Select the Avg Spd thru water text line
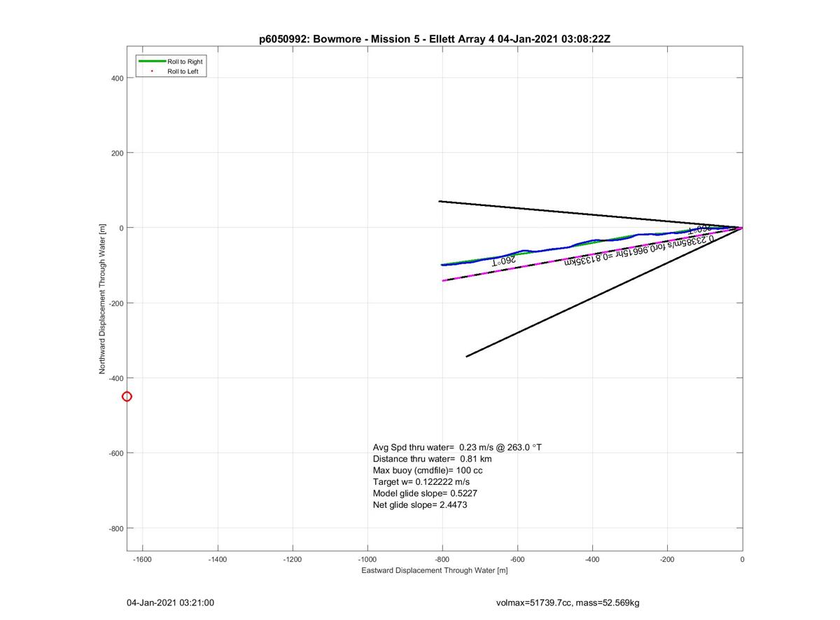The width and height of the screenshot is (840, 620). tap(457, 447)
